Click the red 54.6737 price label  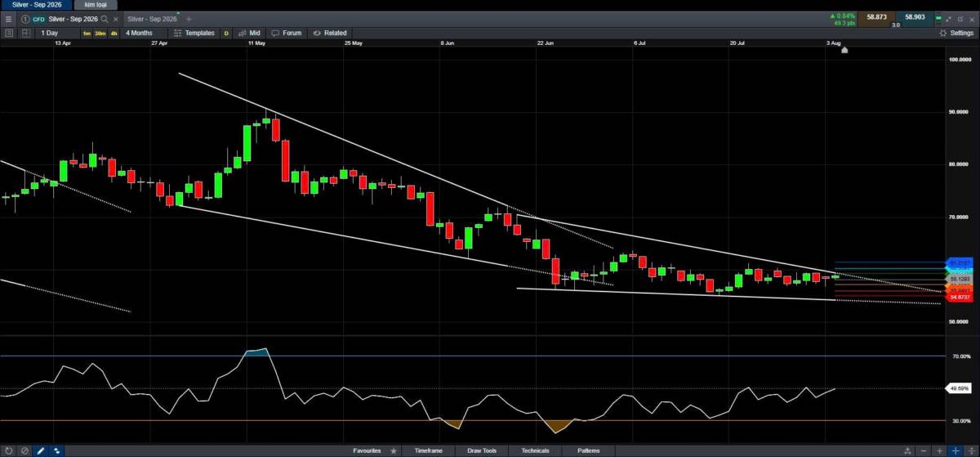pos(960,298)
